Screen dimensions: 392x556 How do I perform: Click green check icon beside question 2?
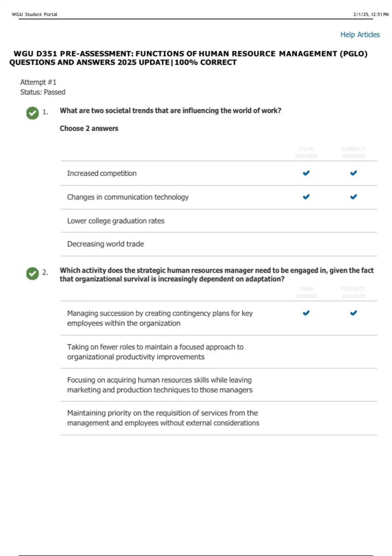pyautogui.click(x=32, y=273)
